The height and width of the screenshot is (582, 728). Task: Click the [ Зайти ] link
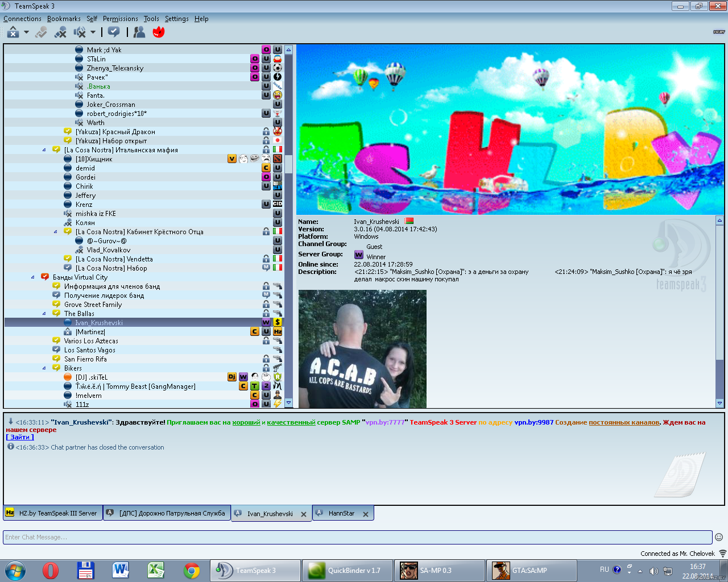click(20, 437)
